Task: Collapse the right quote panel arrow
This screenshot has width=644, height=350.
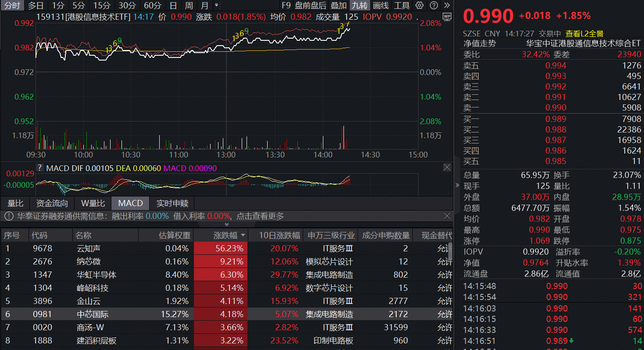Action: (457, 185)
